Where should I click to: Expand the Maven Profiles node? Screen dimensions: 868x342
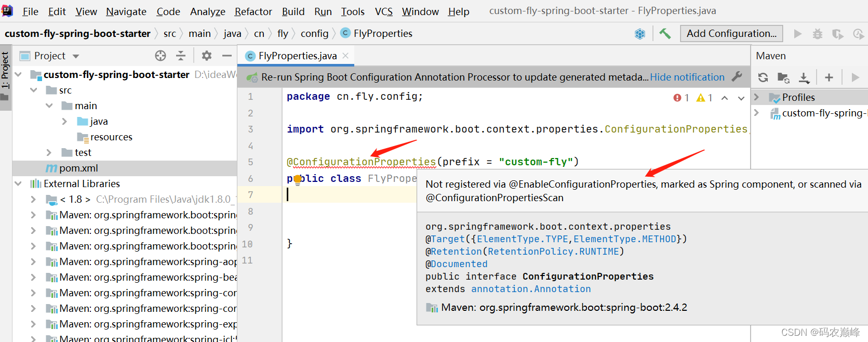pos(757,97)
